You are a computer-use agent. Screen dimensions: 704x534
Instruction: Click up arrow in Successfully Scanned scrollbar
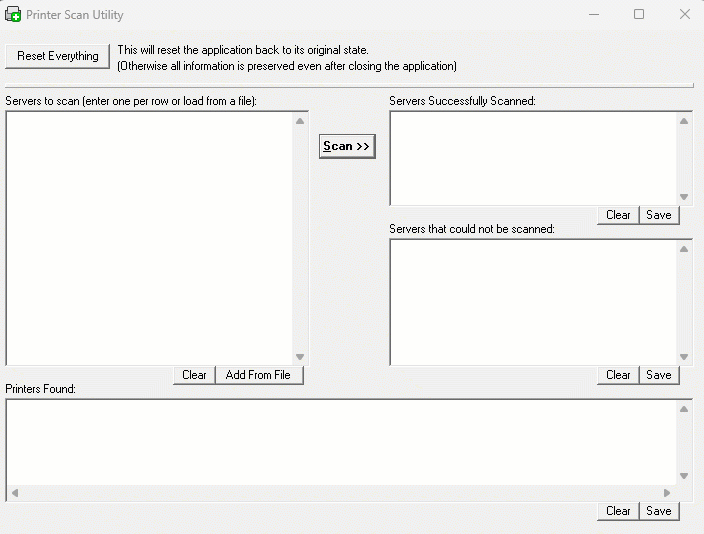click(x=684, y=121)
